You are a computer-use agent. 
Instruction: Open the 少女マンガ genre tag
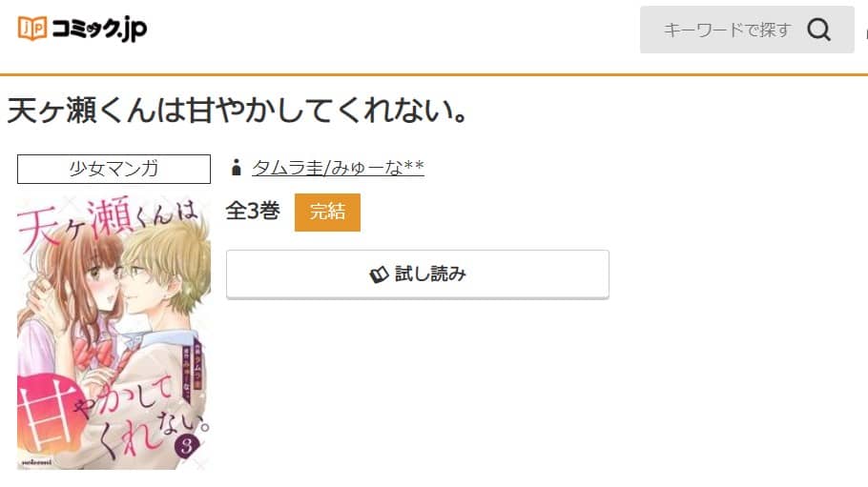click(x=114, y=169)
